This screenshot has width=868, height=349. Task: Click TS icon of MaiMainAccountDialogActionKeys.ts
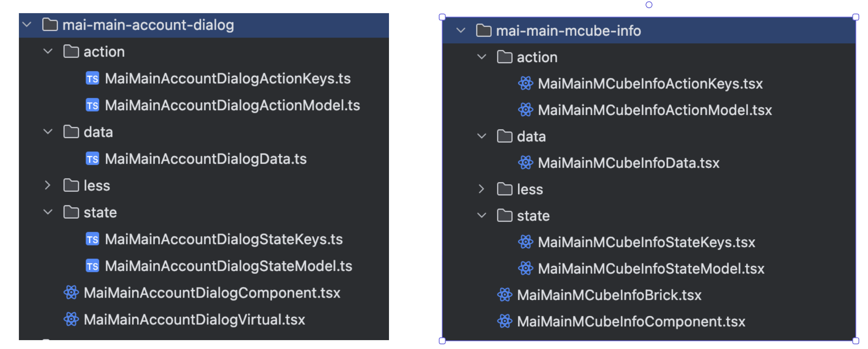tap(92, 79)
